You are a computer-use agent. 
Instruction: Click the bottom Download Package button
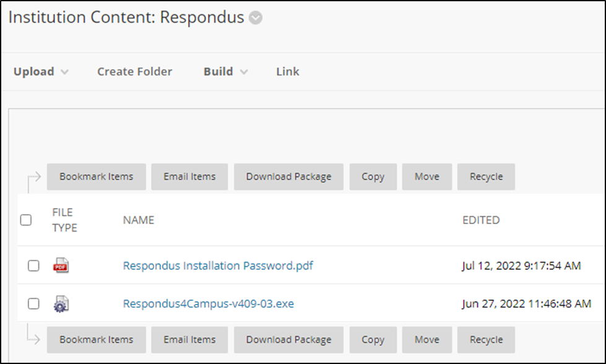(288, 340)
